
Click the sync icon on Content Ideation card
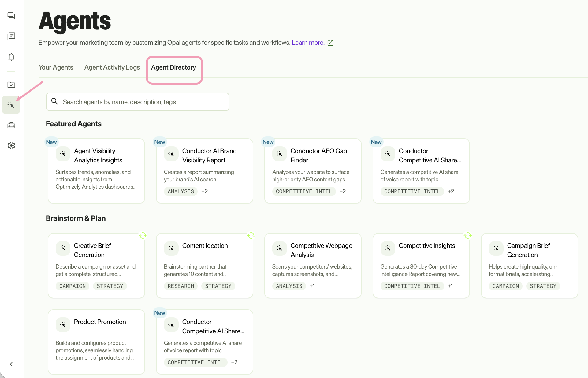(x=251, y=236)
